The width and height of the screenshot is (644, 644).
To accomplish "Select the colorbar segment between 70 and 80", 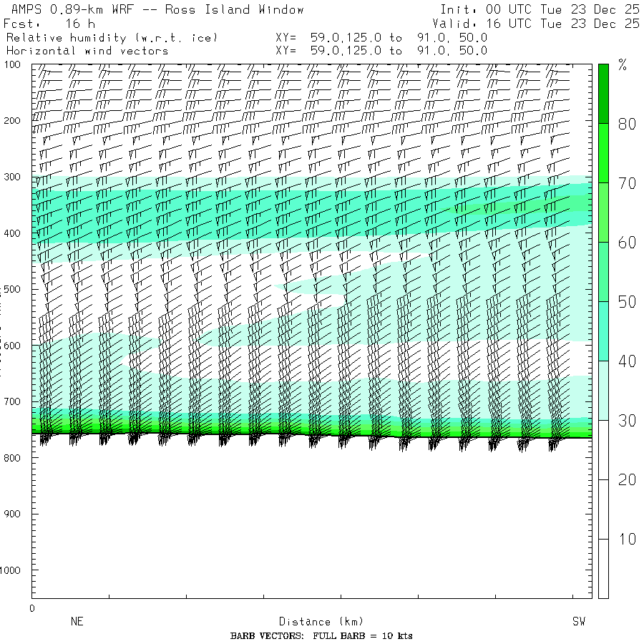I will click(603, 153).
